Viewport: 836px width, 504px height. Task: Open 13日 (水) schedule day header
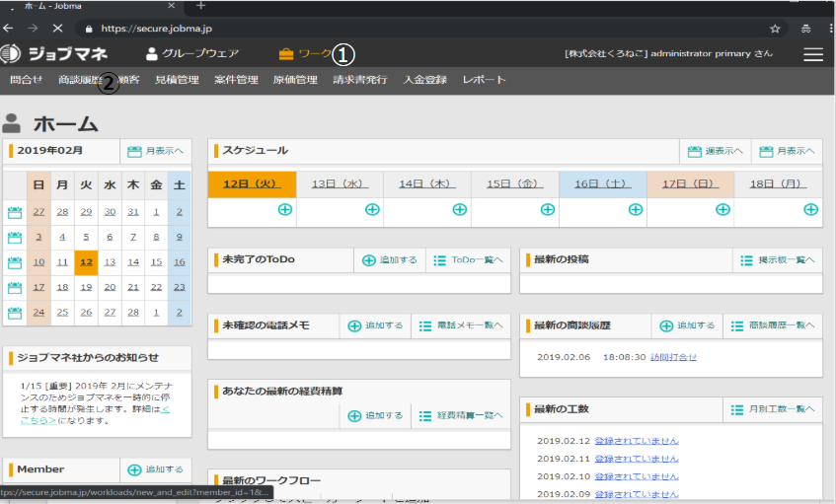coord(340,183)
